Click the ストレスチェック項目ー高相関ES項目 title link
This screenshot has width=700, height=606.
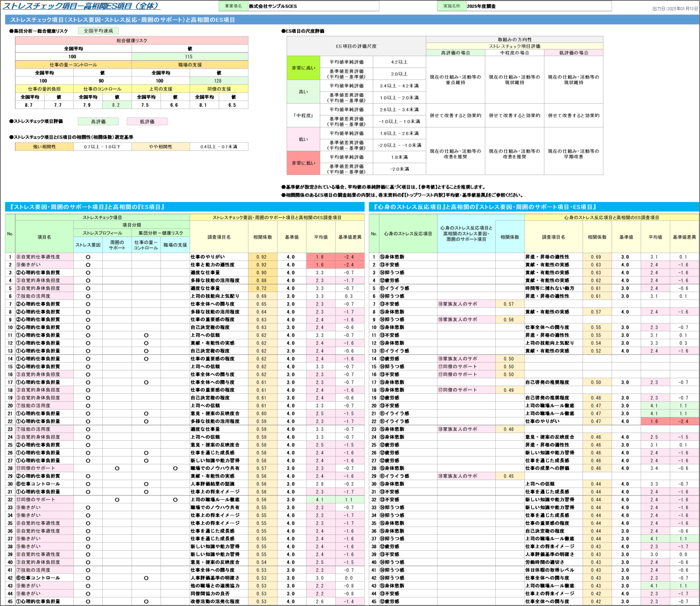(x=81, y=6)
